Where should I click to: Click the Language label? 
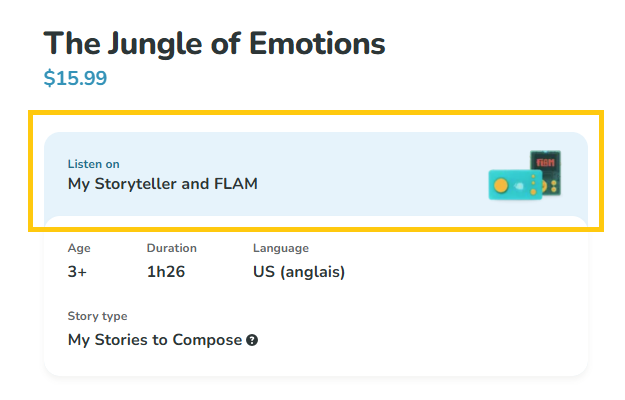[281, 248]
